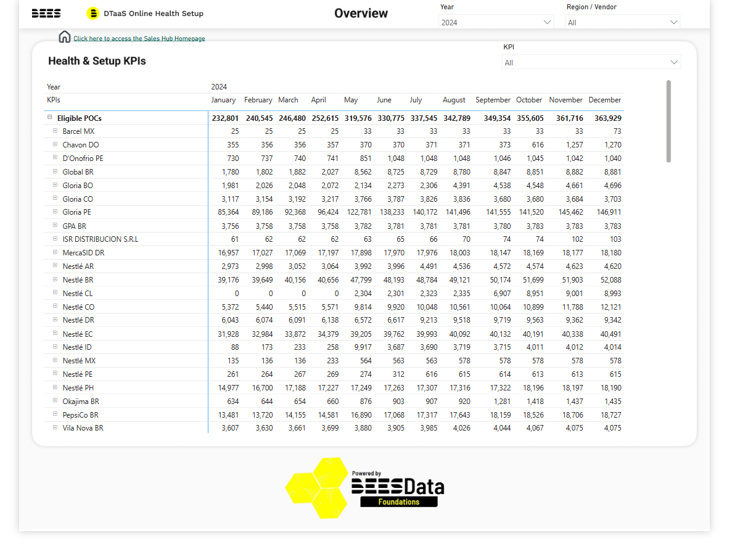Expand the Nestlé CO row
The width and height of the screenshot is (756, 549).
(x=55, y=307)
